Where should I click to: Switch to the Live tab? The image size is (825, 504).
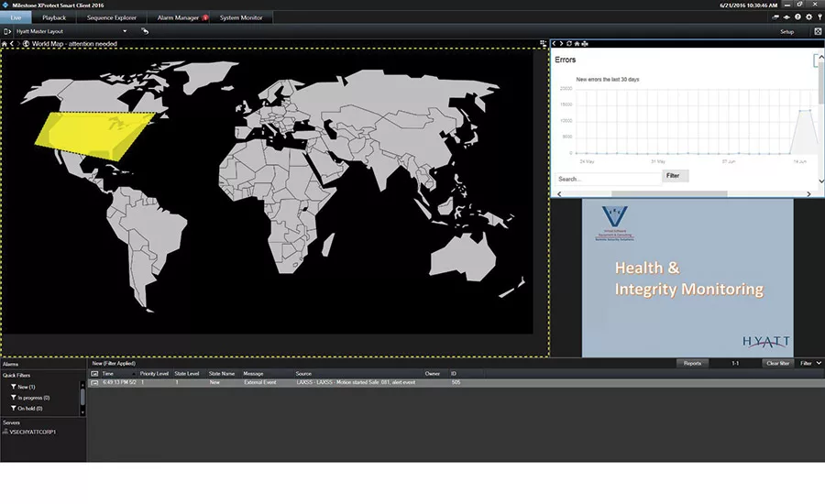pos(16,17)
